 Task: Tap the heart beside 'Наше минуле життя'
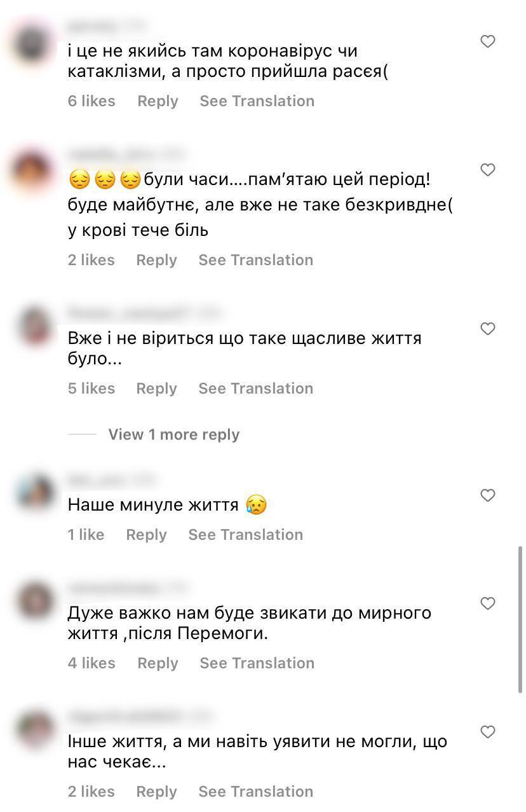(487, 494)
